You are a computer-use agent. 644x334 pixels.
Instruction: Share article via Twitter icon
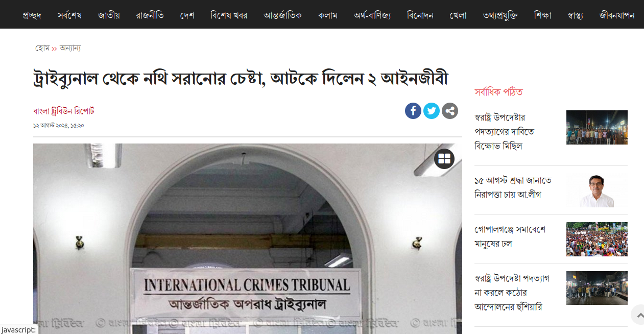432,111
